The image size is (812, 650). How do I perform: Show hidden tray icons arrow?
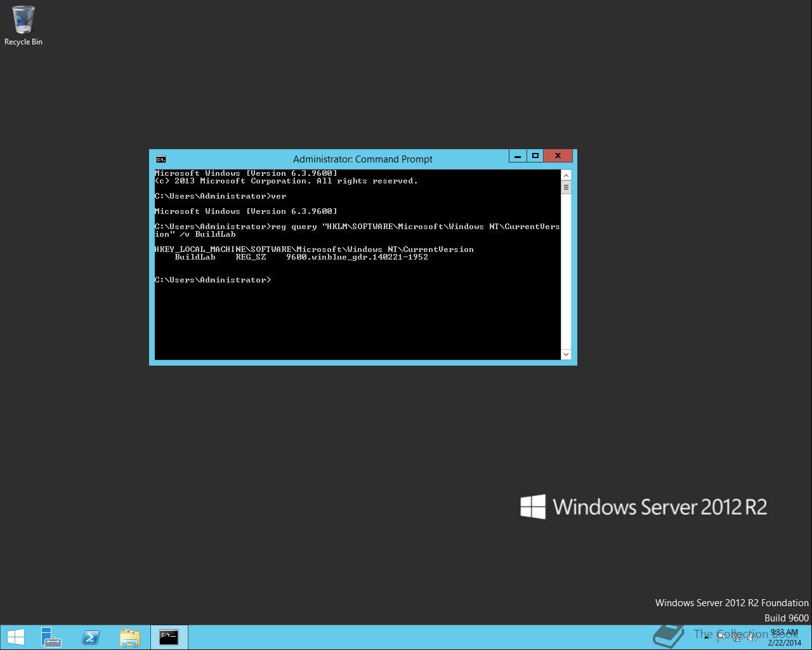tap(706, 637)
